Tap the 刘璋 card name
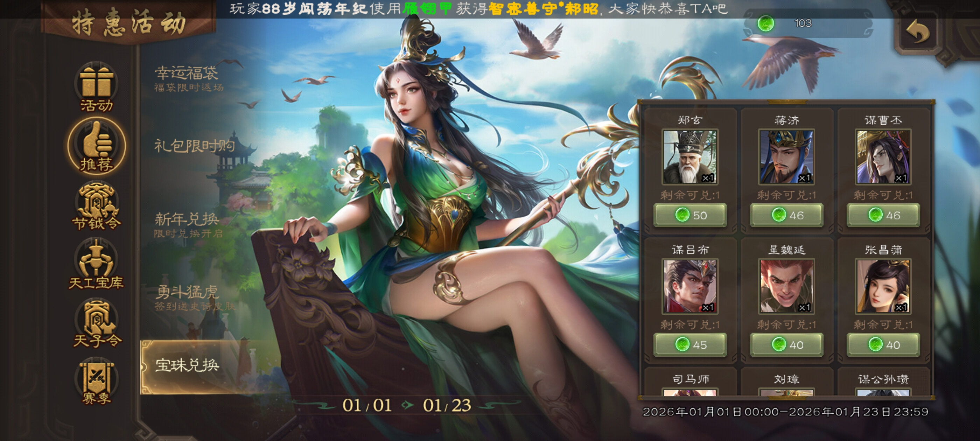Viewport: 980px width, 441px height. 787,379
